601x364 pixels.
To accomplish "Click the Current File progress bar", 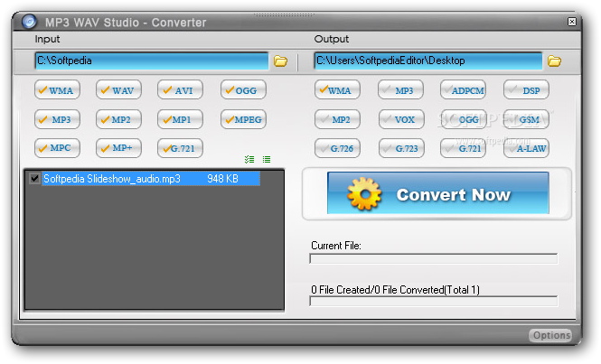I will (x=434, y=258).
